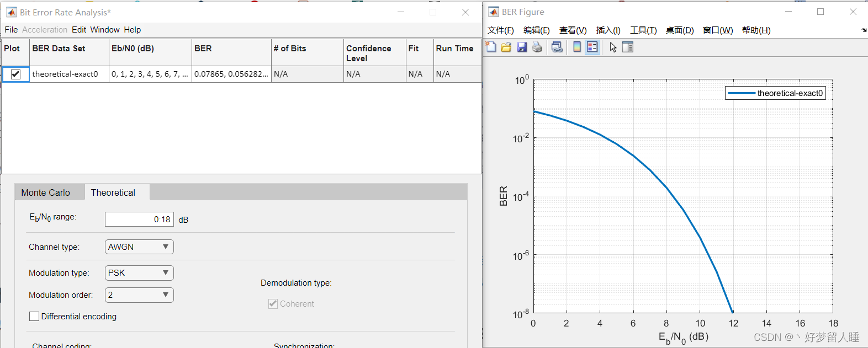Open 插入(I) menu in BER Figure

tap(608, 30)
